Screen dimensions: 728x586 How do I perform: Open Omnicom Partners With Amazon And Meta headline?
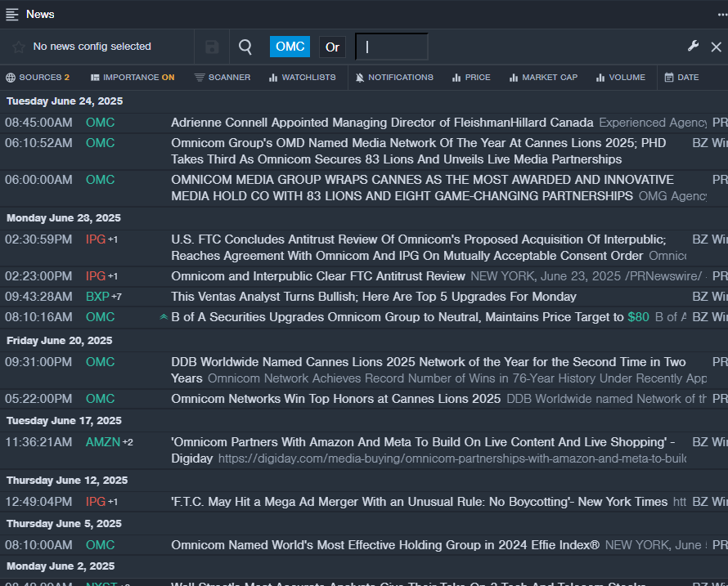[423, 450]
